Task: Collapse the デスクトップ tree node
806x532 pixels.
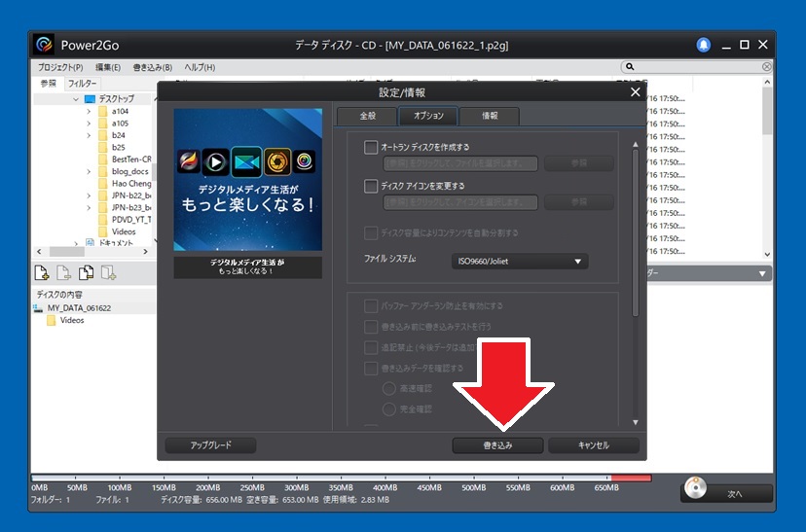Action: pos(76,98)
